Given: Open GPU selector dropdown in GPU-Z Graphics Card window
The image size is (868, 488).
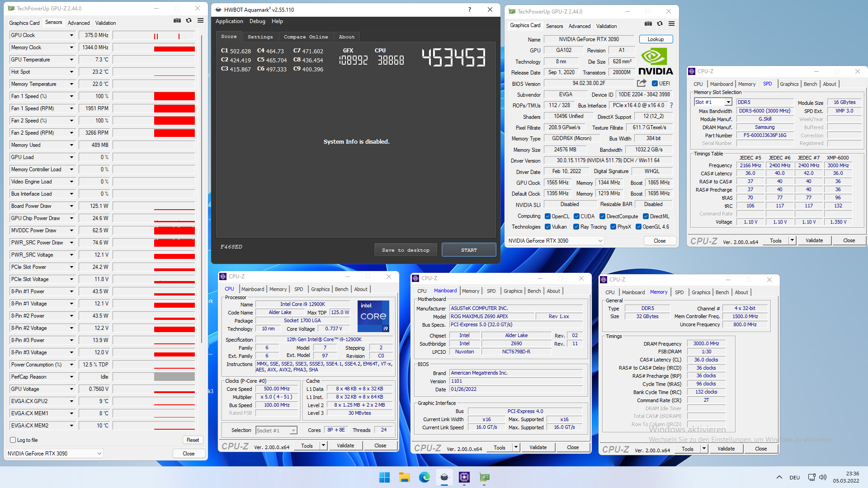Looking at the screenshot, I should (x=556, y=241).
